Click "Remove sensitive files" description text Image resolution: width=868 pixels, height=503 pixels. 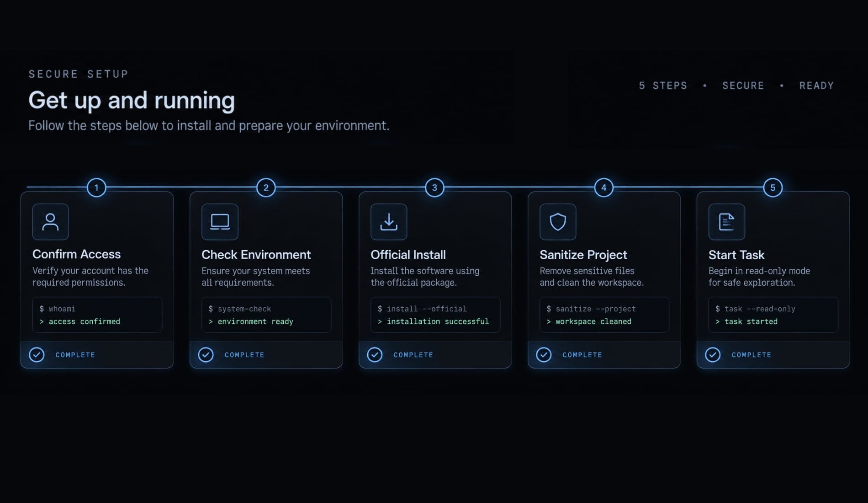(587, 271)
